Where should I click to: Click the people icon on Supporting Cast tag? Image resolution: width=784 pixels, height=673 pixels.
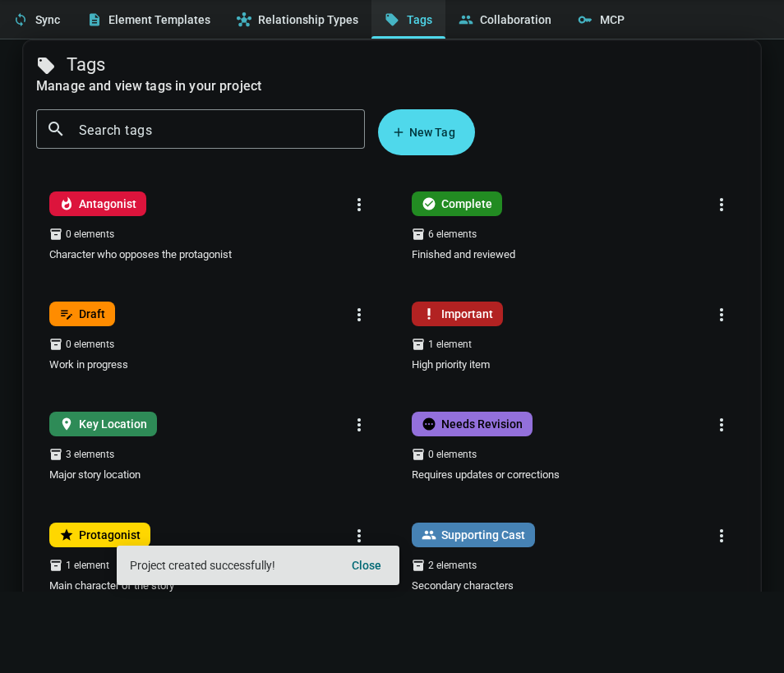pos(429,535)
